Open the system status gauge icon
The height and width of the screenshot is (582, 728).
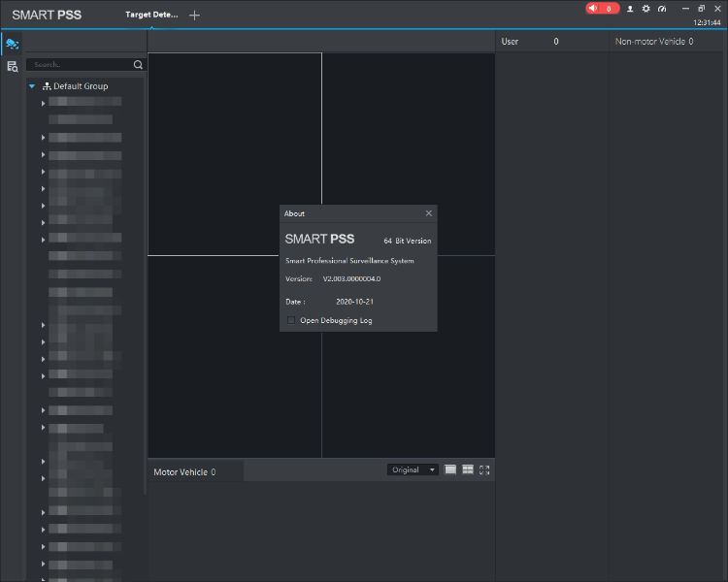pos(662,9)
